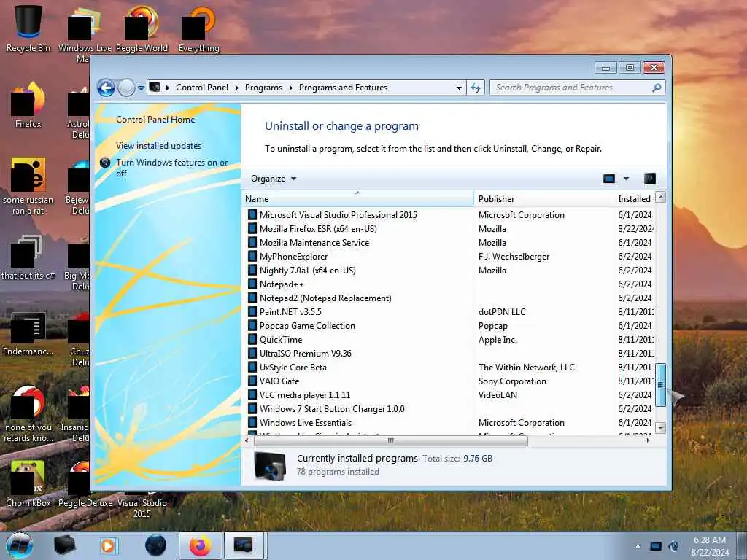Select UltraISO Premium V9.36 entry

pyautogui.click(x=306, y=354)
